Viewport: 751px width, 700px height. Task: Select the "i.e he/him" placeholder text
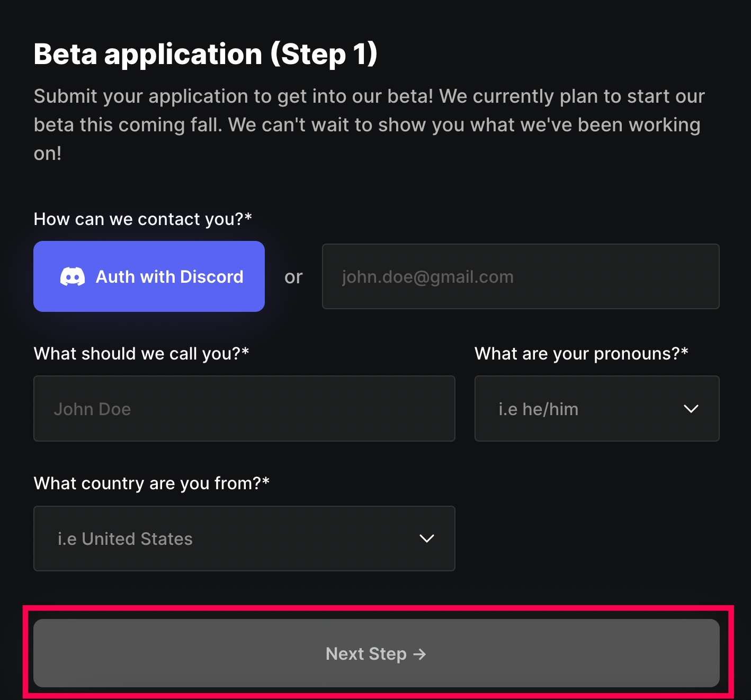538,409
